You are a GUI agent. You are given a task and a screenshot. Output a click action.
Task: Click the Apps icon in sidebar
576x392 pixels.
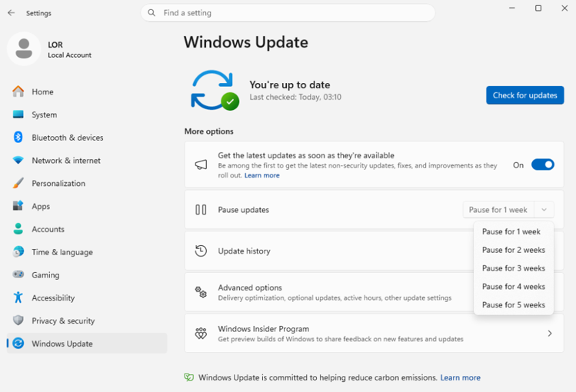point(18,206)
